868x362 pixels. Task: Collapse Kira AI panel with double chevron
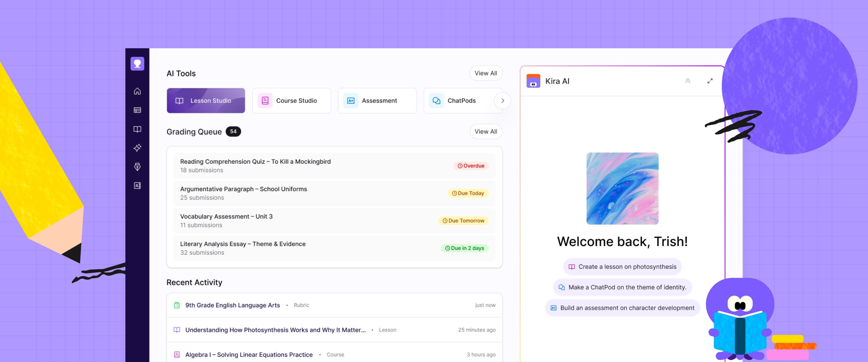(687, 81)
